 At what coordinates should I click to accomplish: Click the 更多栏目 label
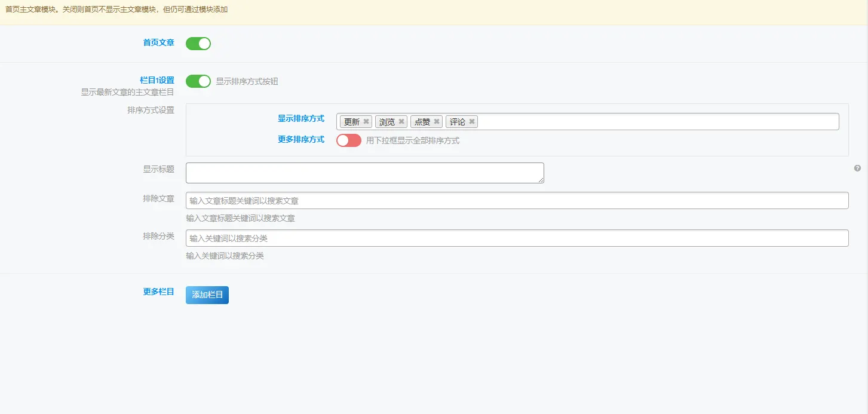pyautogui.click(x=159, y=292)
